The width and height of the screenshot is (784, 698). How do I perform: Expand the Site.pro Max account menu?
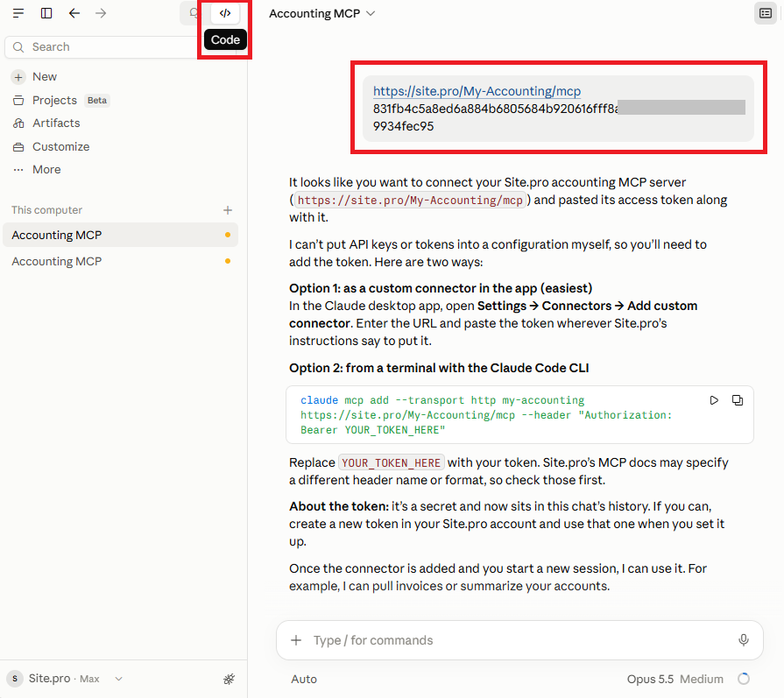(x=65, y=679)
